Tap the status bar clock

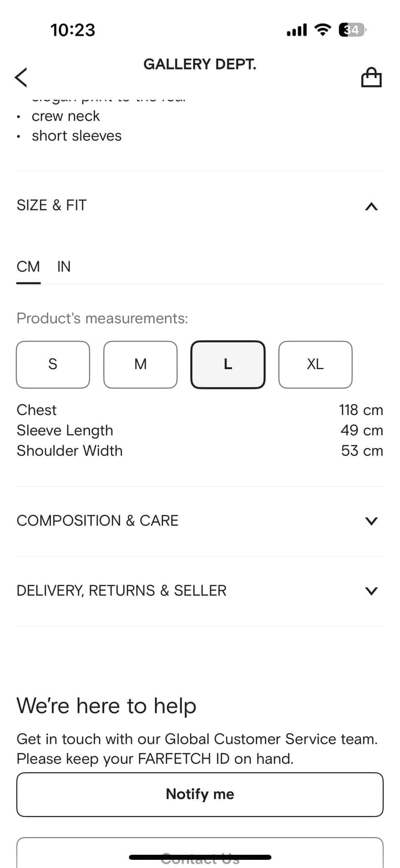(73, 30)
